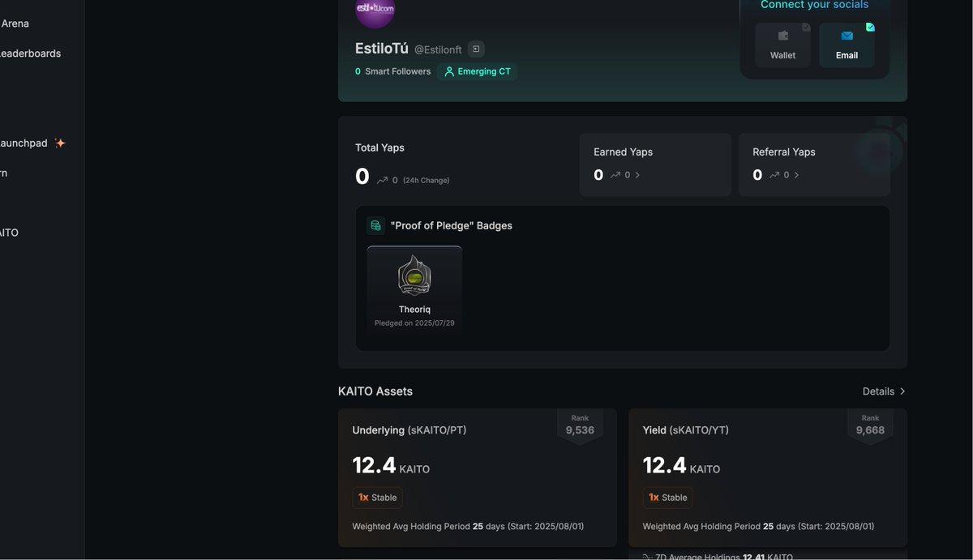973x560 pixels.
Task: Click the icon next to @Estilonft handle
Action: (476, 49)
